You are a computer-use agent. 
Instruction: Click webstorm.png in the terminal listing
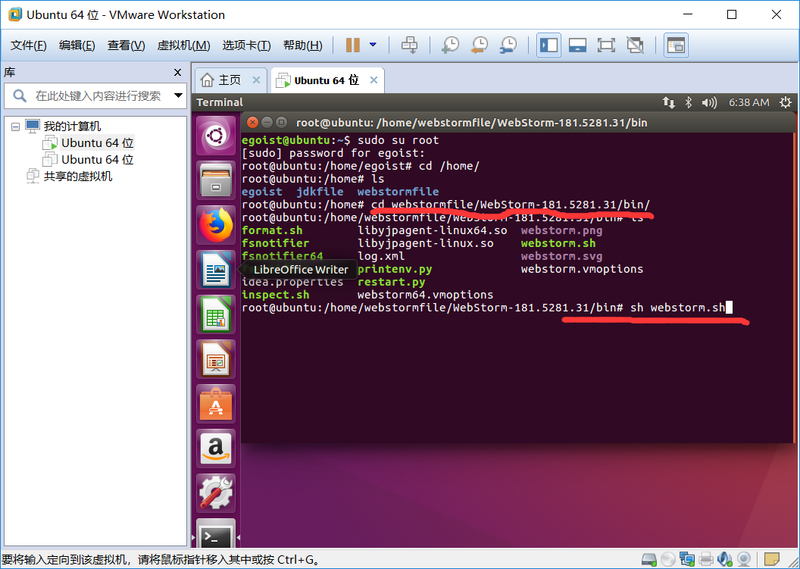[561, 231]
